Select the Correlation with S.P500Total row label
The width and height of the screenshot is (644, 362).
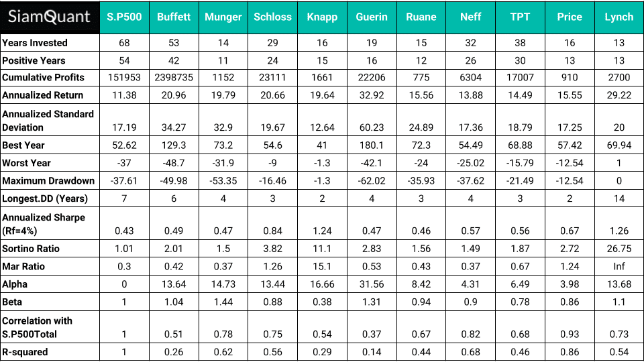click(x=38, y=327)
